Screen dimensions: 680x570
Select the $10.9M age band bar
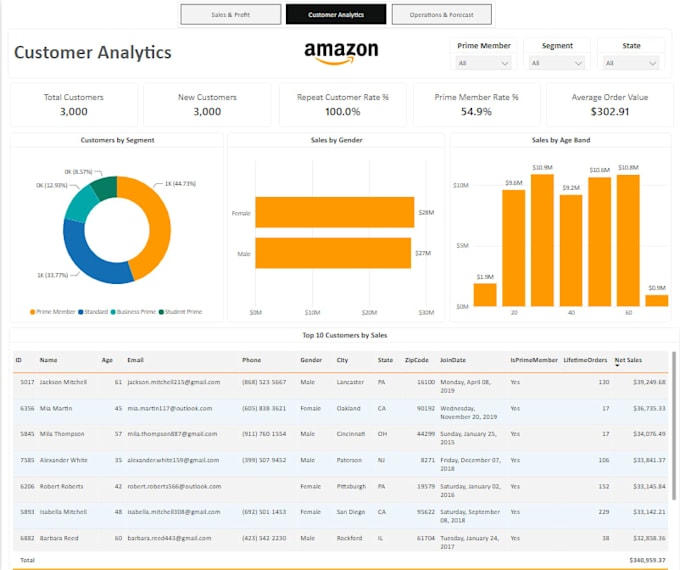[x=542, y=240]
